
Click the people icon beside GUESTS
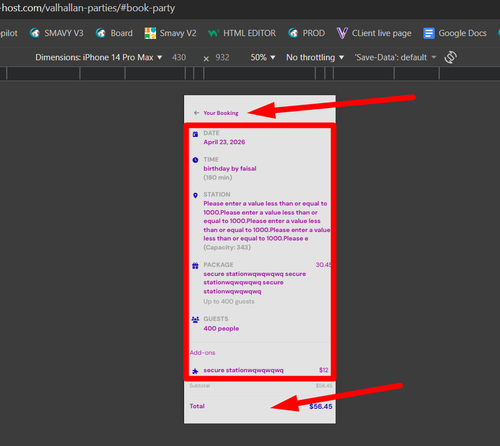[195, 320]
